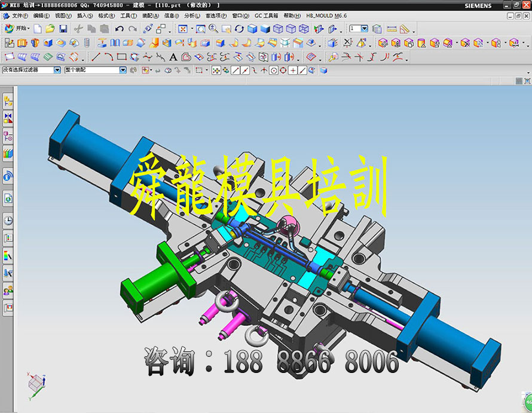Expand measure toolbar options arrow
Viewport: 532px width, 413px height.
pos(414,32)
